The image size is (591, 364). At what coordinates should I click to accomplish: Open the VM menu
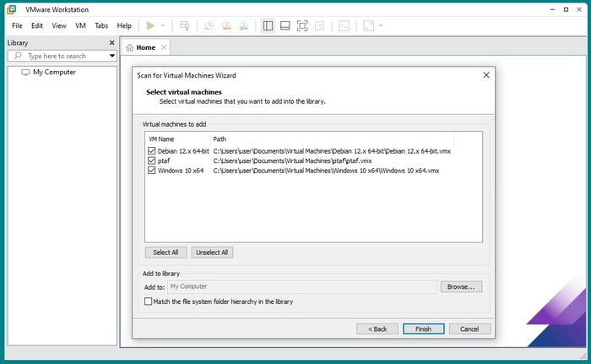pos(80,25)
